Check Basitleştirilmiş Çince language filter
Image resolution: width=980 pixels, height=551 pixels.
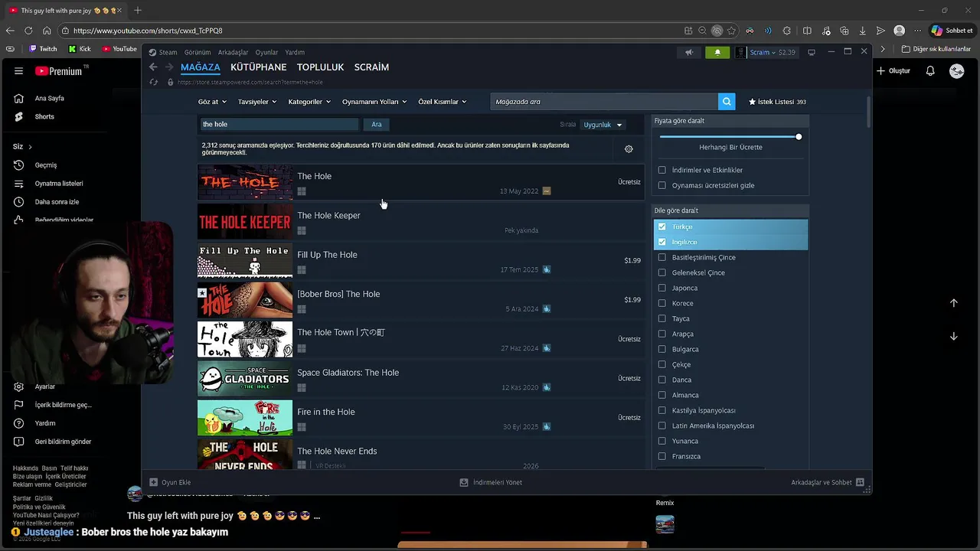point(662,257)
